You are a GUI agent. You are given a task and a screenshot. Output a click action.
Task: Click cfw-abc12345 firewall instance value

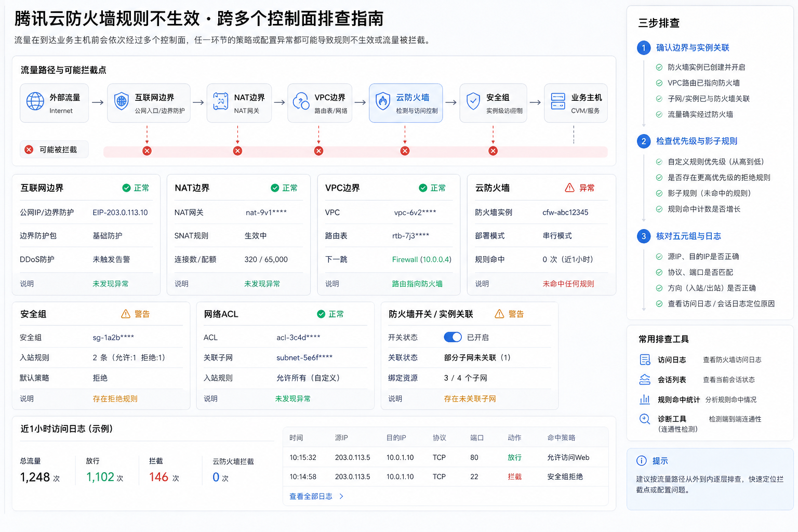tap(565, 212)
